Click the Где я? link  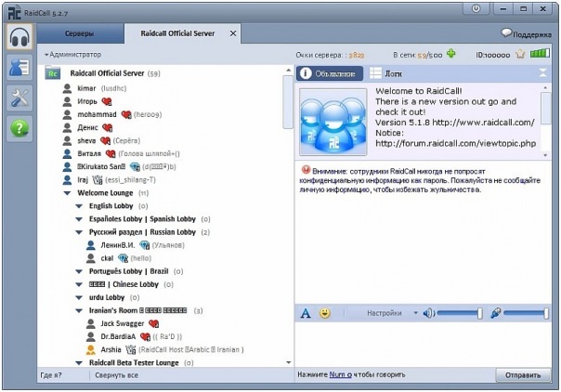coord(51,375)
